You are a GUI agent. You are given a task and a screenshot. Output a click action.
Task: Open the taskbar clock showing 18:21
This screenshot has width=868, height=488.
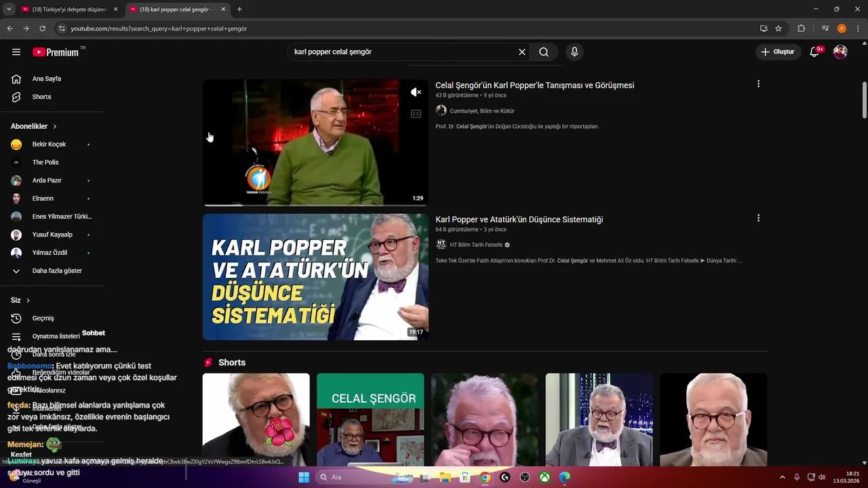pos(846,477)
